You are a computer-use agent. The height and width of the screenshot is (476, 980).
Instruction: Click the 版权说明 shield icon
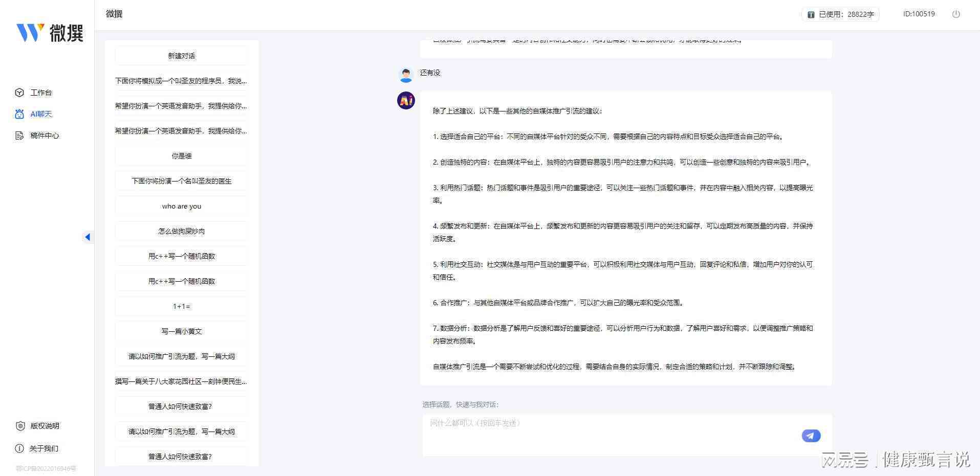pos(20,426)
